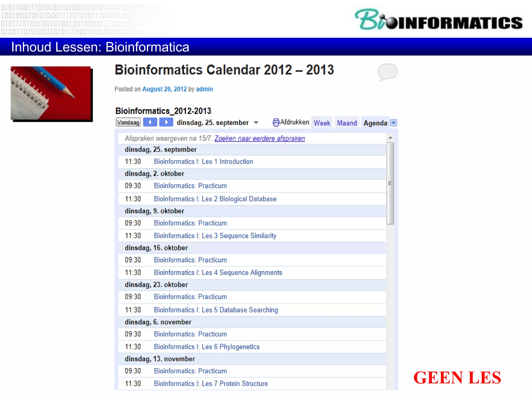Switch to the Agenda tab
Viewport: 532px width, 399px height.
[x=375, y=123]
